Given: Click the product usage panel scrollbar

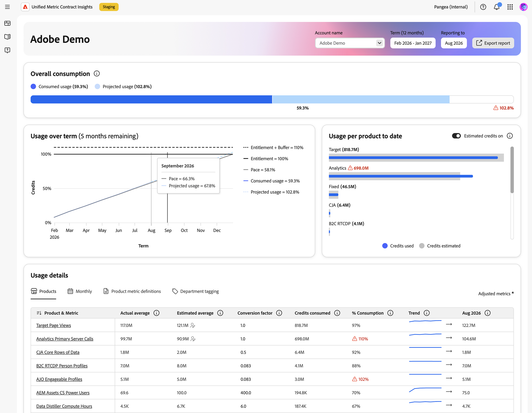Looking at the screenshot, I should pos(512,170).
